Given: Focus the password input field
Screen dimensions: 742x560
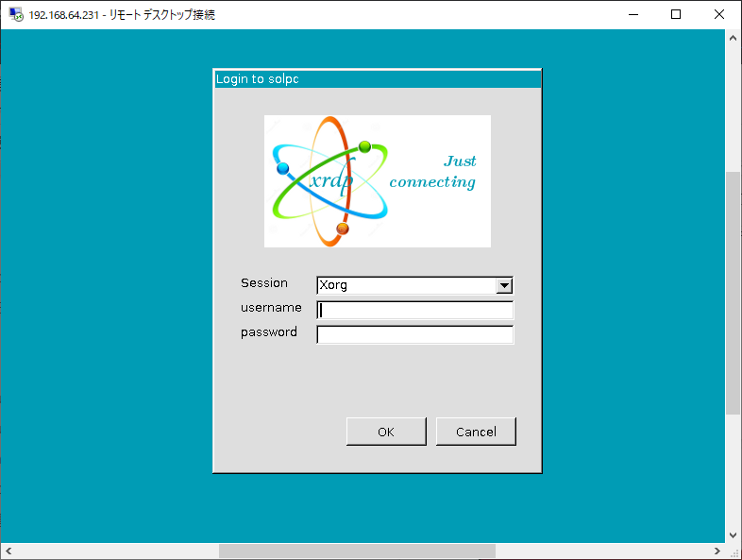Looking at the screenshot, I should pos(414,334).
